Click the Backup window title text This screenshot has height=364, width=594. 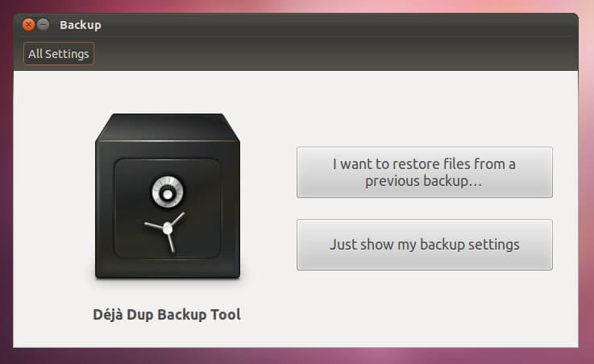pyautogui.click(x=81, y=25)
